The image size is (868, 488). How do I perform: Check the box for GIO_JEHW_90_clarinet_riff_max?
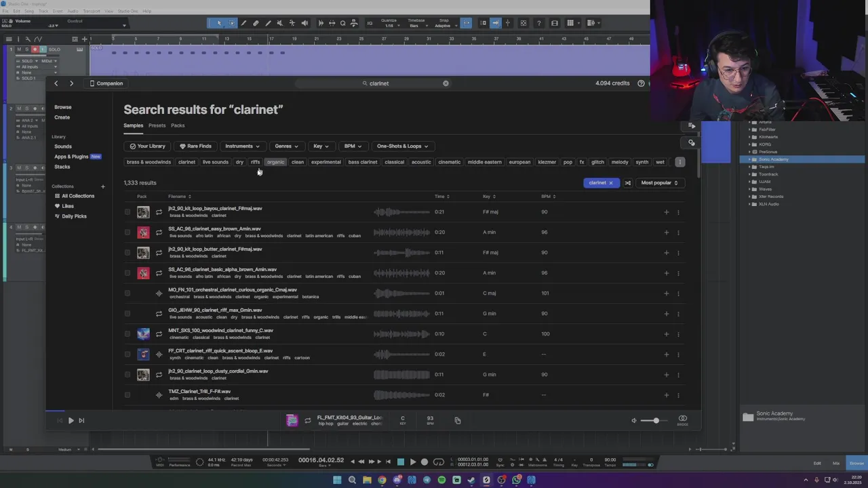pyautogui.click(x=127, y=314)
